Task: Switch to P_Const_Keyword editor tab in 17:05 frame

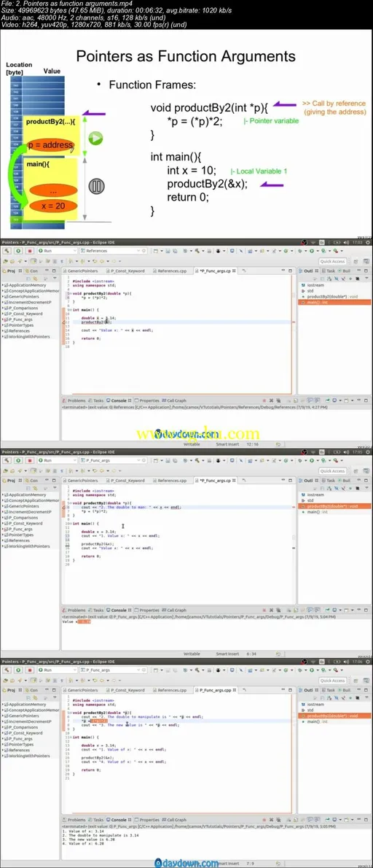Action: pos(127,481)
